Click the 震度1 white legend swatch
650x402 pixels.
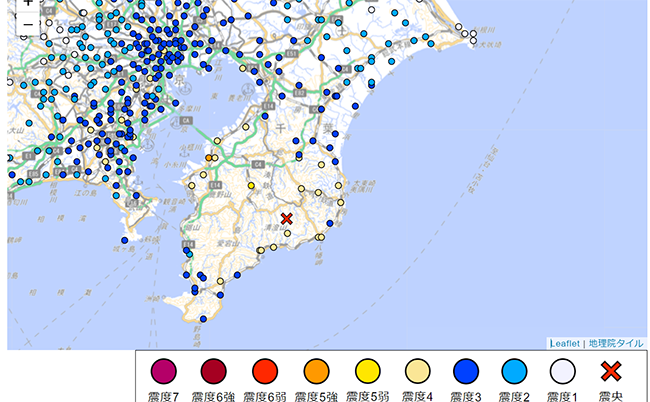click(x=564, y=372)
